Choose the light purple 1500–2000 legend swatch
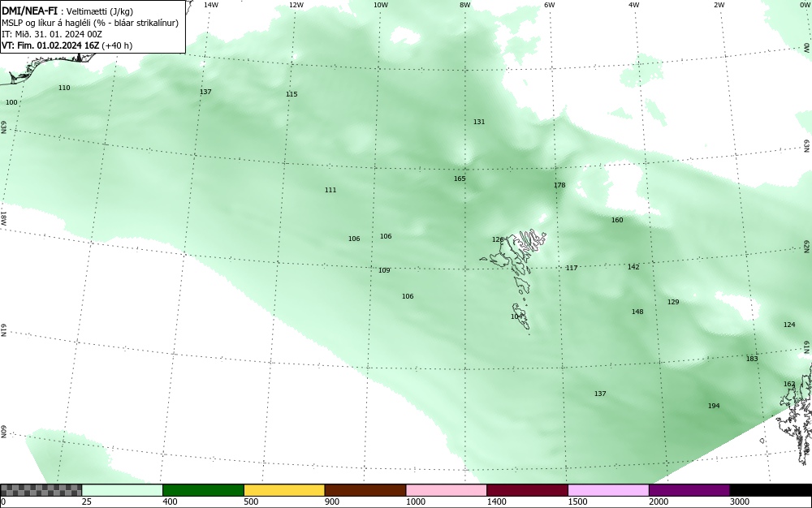The width and height of the screenshot is (812, 508). pos(608,490)
